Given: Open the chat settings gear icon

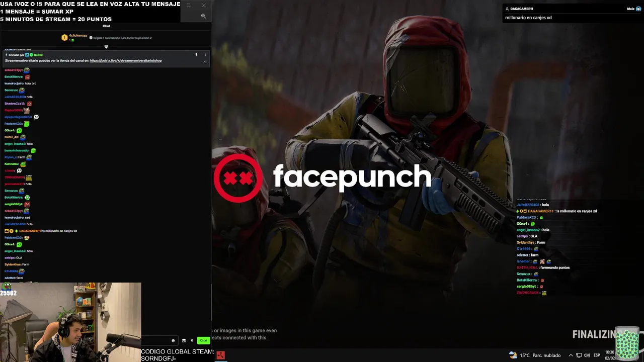Looking at the screenshot, I should click(x=192, y=340).
